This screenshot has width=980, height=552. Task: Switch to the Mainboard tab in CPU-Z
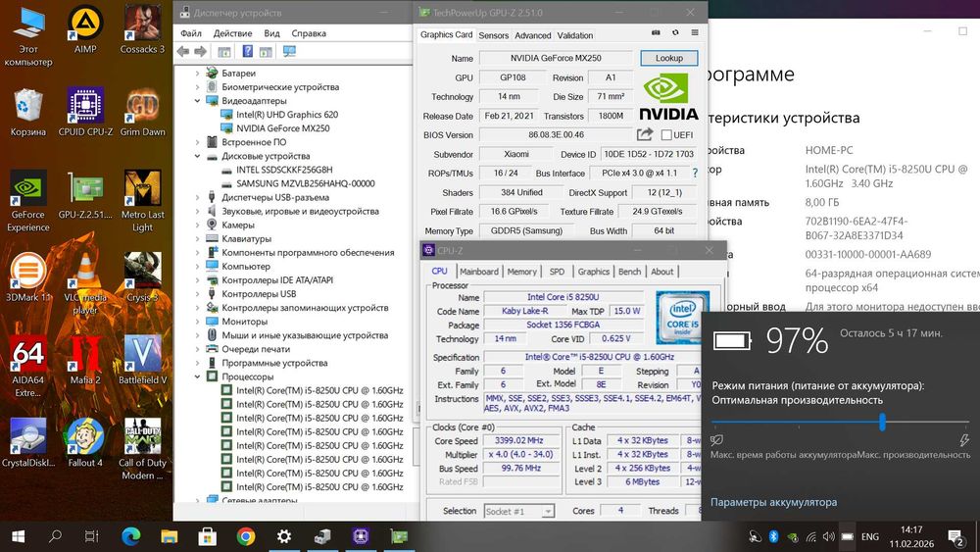tap(479, 272)
